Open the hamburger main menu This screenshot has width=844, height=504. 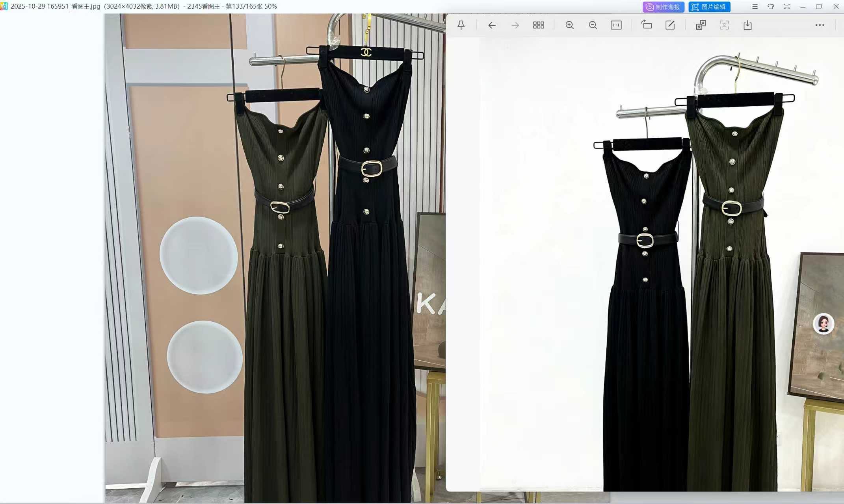coord(755,7)
